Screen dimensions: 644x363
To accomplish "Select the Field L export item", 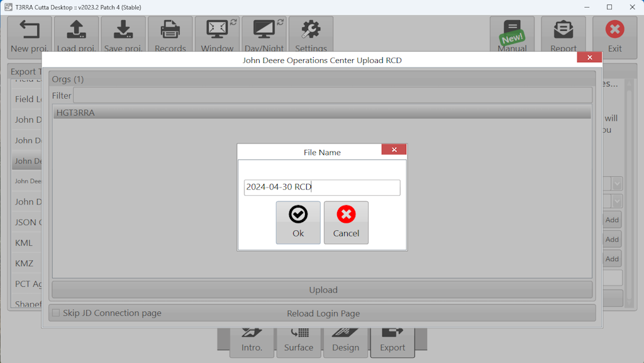I will click(26, 99).
